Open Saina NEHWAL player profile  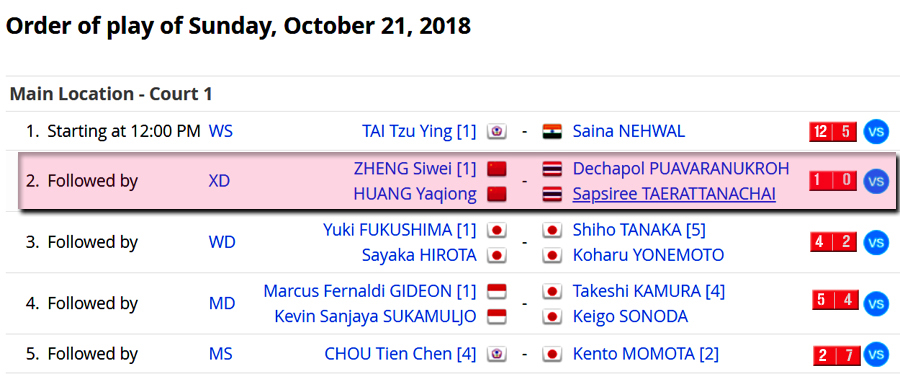coord(629,131)
